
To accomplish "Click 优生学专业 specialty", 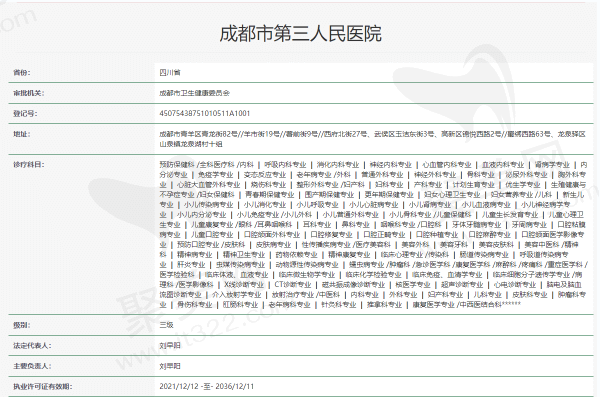I will coord(523,185).
